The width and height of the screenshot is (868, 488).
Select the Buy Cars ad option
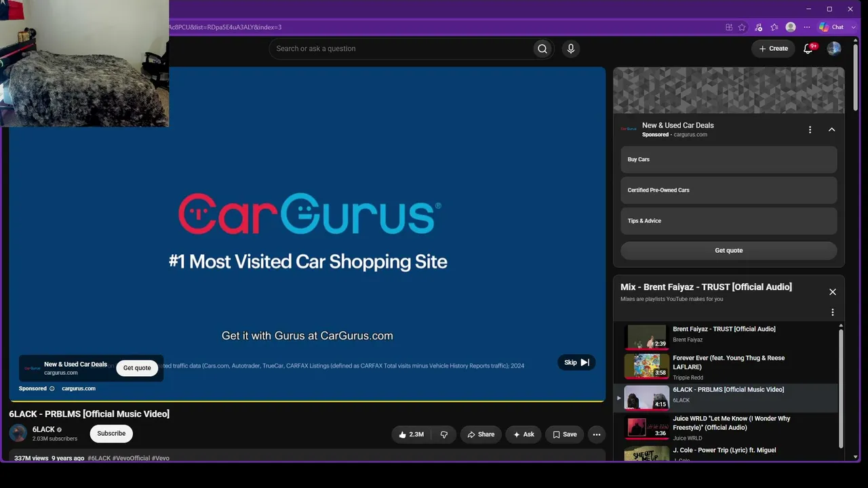click(x=729, y=159)
